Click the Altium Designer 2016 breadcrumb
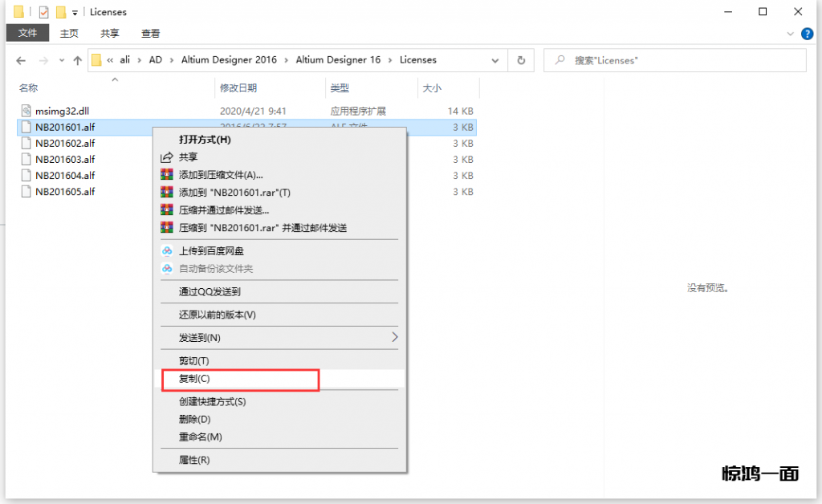Viewport: 822px width, 504px height. pos(229,60)
